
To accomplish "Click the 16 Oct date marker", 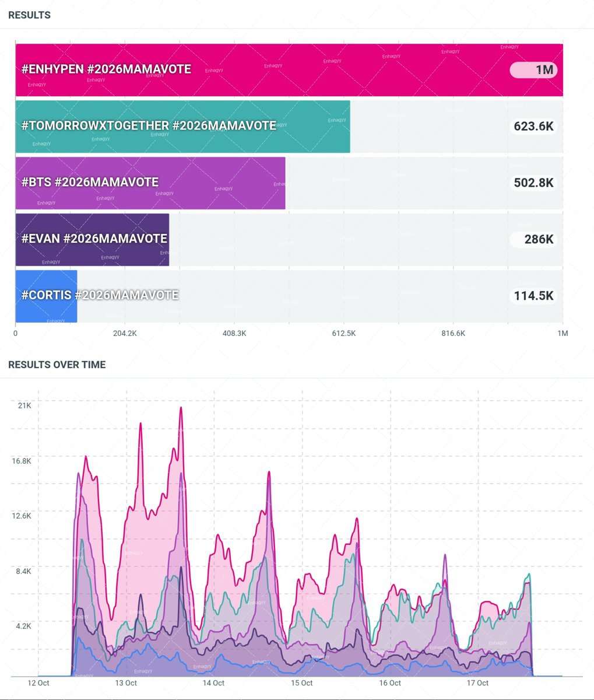I will (390, 683).
